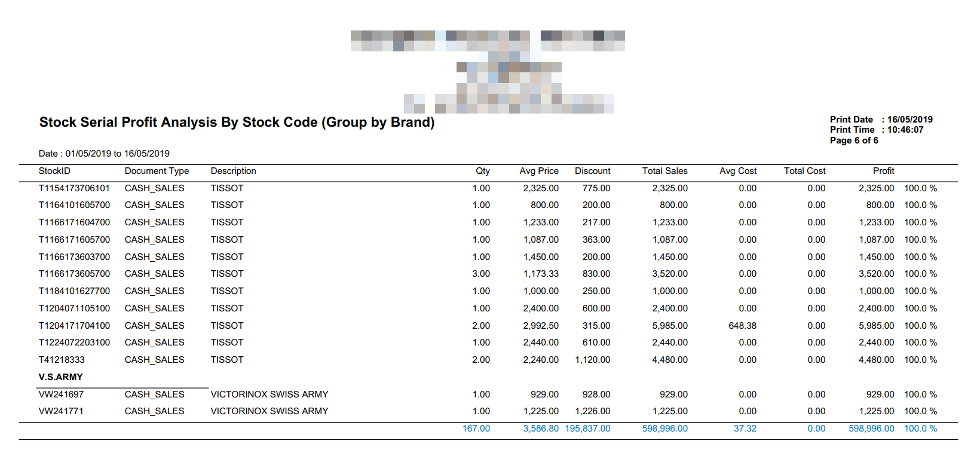Select stock ID T1164101605700
980x462 pixels.
pos(75,205)
